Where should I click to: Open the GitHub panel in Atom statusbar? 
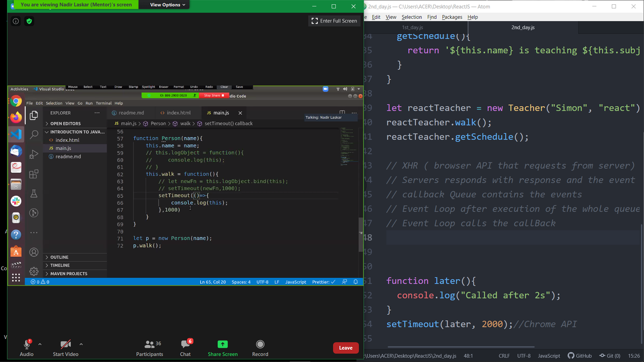[579, 356]
